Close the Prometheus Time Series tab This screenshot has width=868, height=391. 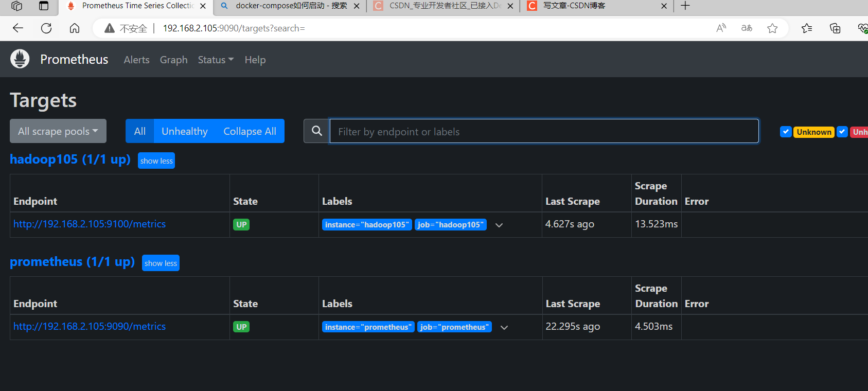tap(203, 6)
